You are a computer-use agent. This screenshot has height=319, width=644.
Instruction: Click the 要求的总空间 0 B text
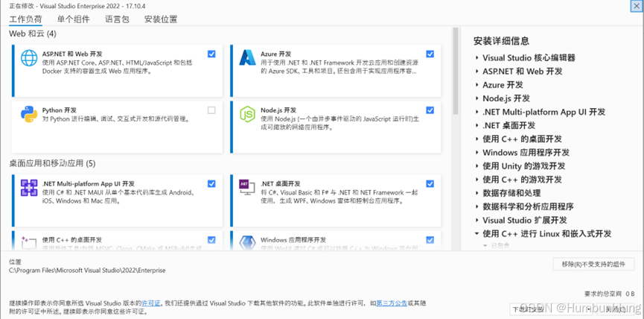pos(610,294)
